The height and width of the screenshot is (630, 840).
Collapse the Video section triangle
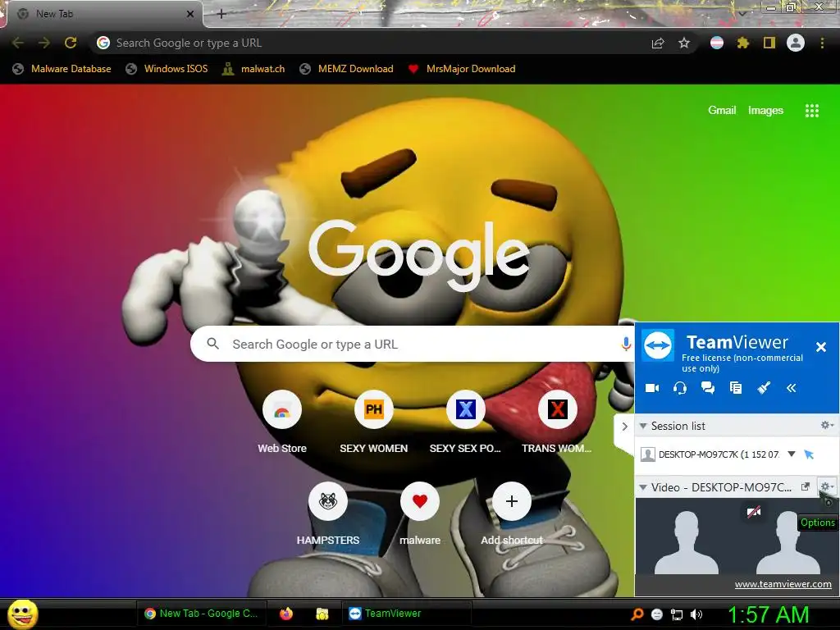[x=643, y=487]
